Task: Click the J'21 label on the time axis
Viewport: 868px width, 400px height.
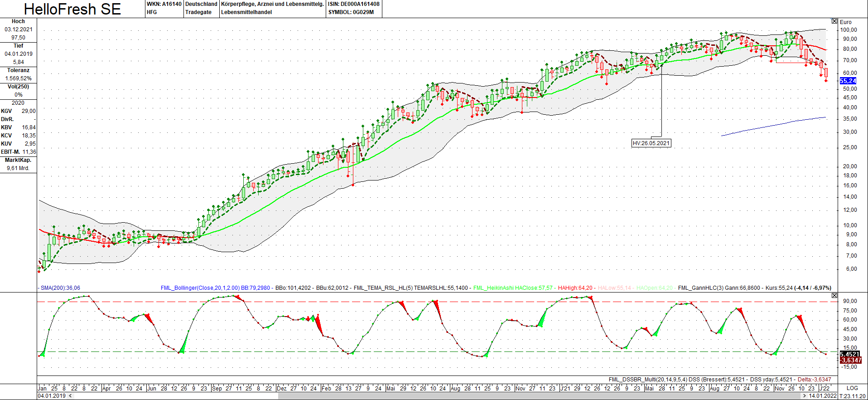Action: click(565, 388)
